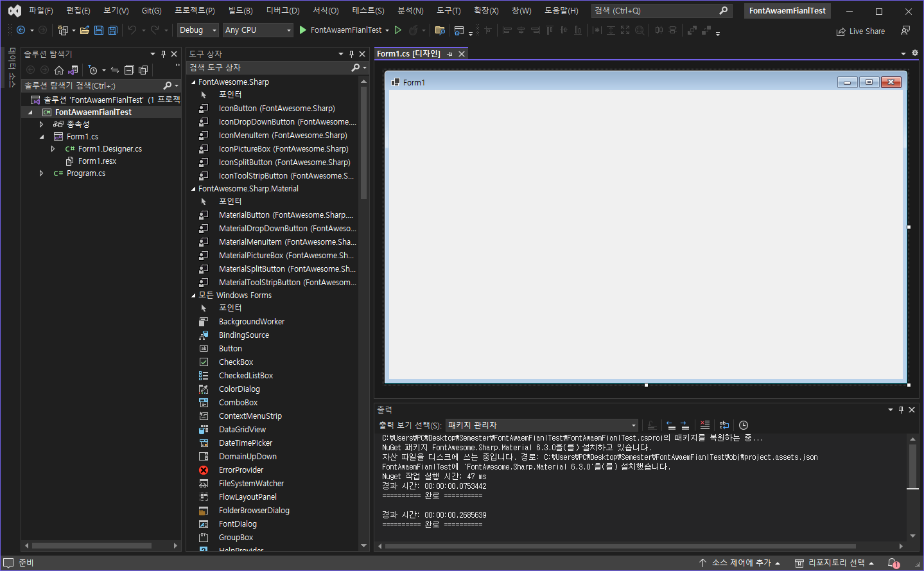The width and height of the screenshot is (924, 571).
Task: Open the notifications bell in status bar
Action: click(x=893, y=563)
